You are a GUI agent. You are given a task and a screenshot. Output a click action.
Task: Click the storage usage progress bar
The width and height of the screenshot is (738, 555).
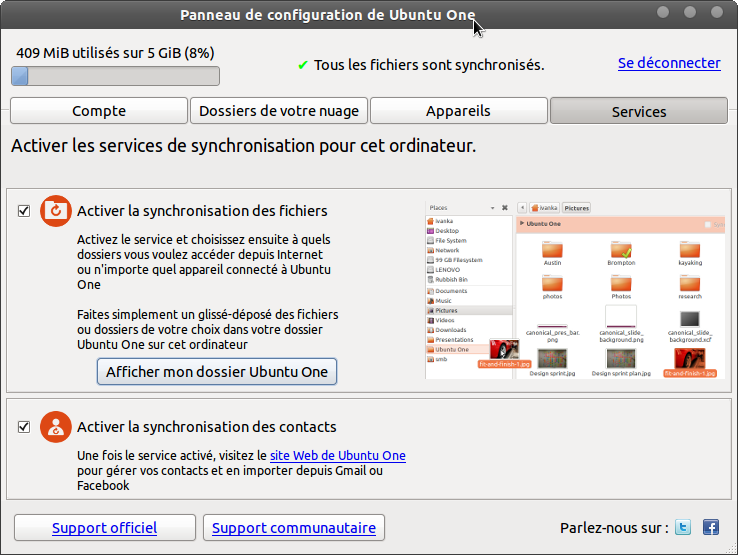click(x=115, y=76)
